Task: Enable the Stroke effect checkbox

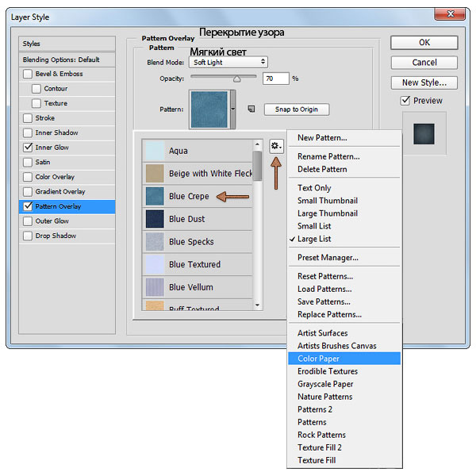Action: 28,118
